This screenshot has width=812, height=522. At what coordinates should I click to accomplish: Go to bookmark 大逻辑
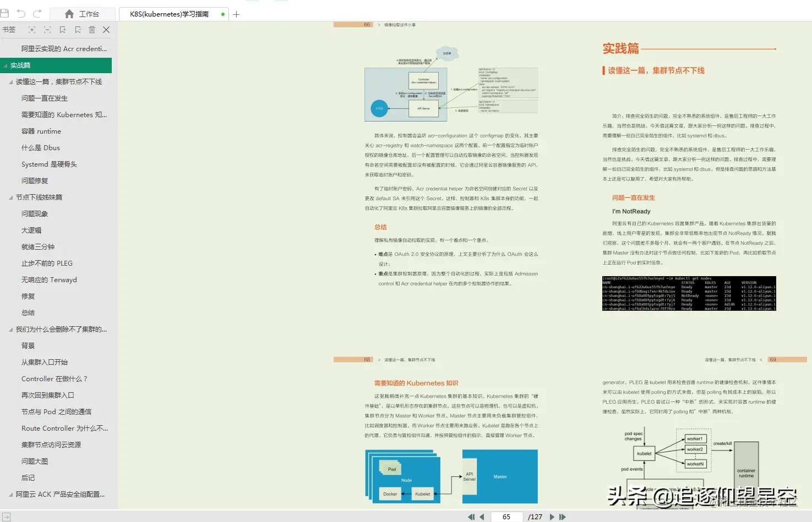click(x=31, y=230)
